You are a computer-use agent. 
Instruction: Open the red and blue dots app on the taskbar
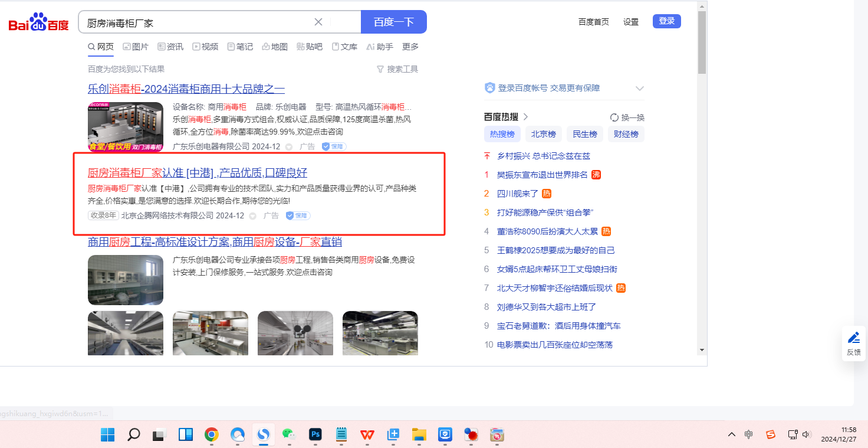pyautogui.click(x=471, y=435)
